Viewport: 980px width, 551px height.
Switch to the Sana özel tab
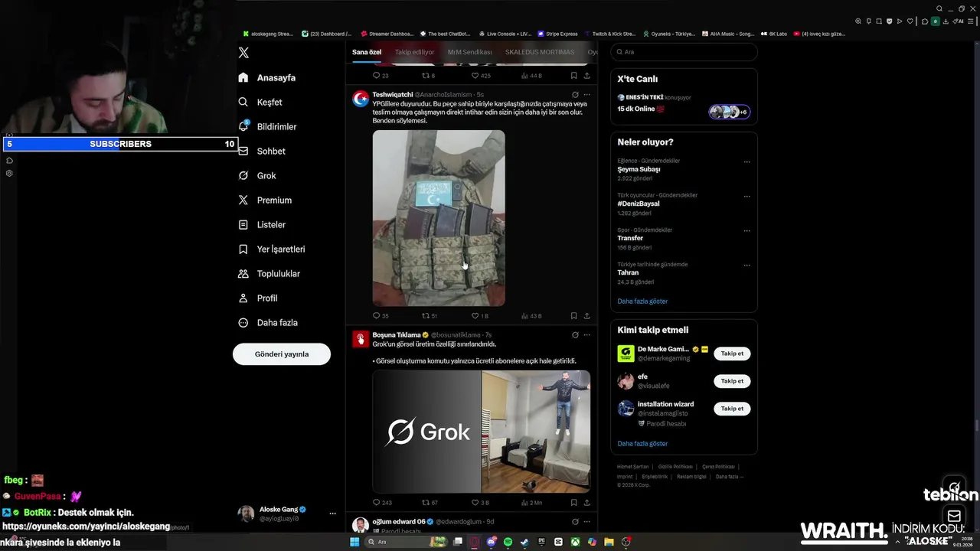(x=367, y=52)
